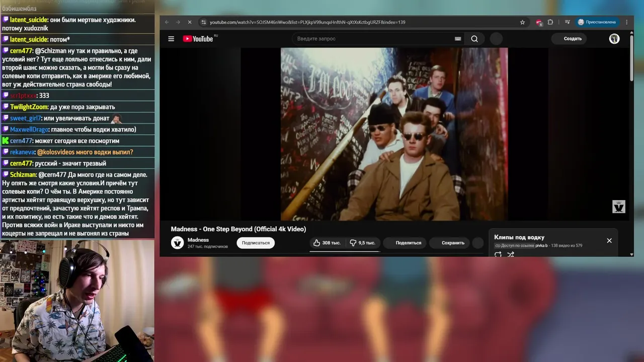Click the Madness channel watermark in the player
The height and width of the screenshot is (362, 644).
pos(619,206)
